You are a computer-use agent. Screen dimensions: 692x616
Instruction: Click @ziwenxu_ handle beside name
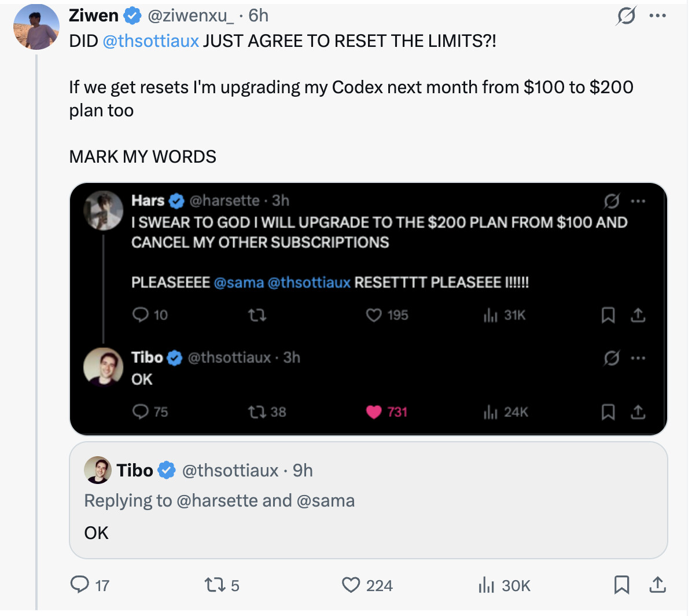tap(191, 16)
